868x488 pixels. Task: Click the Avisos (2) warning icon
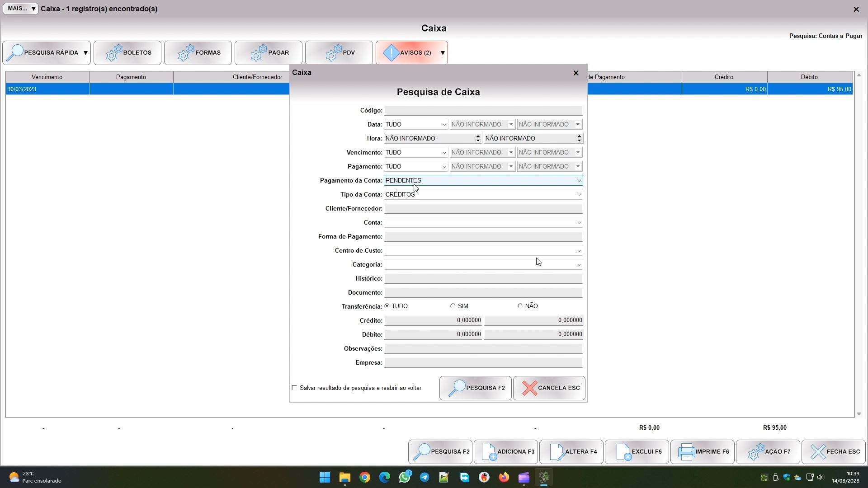click(x=391, y=53)
